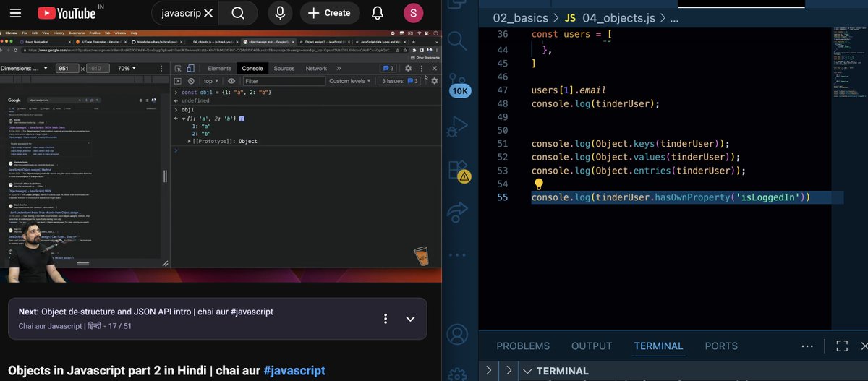
Task: Open next video Object de-structure link
Action: coord(157,312)
